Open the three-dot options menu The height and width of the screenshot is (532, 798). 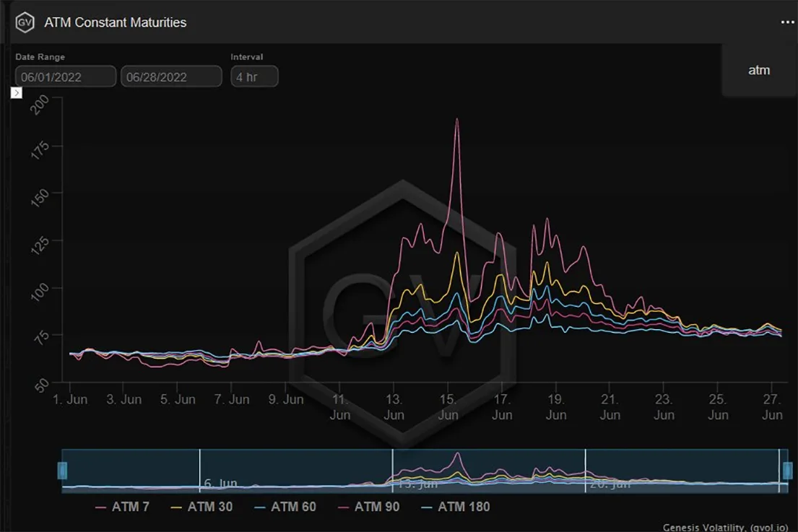[x=787, y=22]
